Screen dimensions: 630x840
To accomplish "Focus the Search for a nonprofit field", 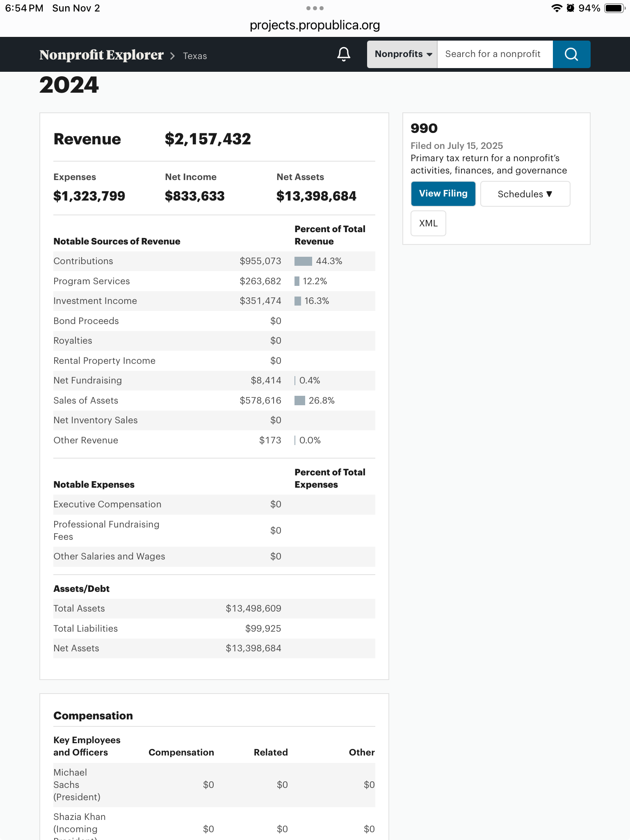I will (495, 54).
